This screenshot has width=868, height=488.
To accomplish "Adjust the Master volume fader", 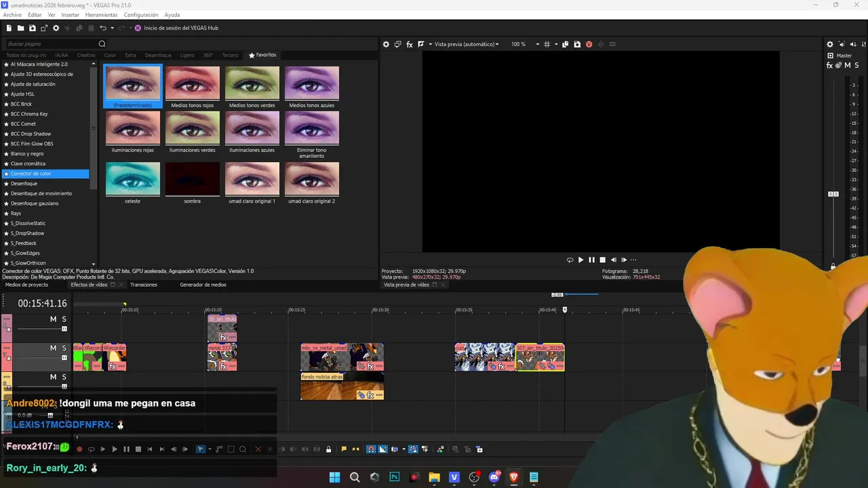I will click(x=833, y=194).
